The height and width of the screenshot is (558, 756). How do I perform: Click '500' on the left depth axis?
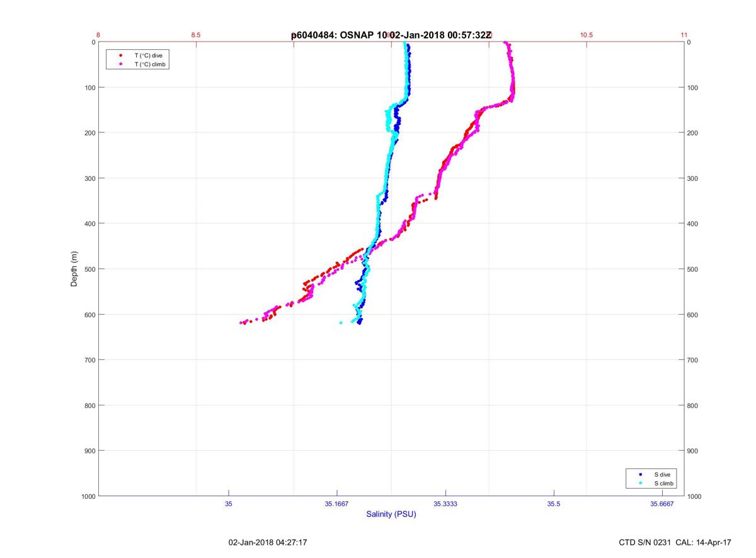pos(89,269)
